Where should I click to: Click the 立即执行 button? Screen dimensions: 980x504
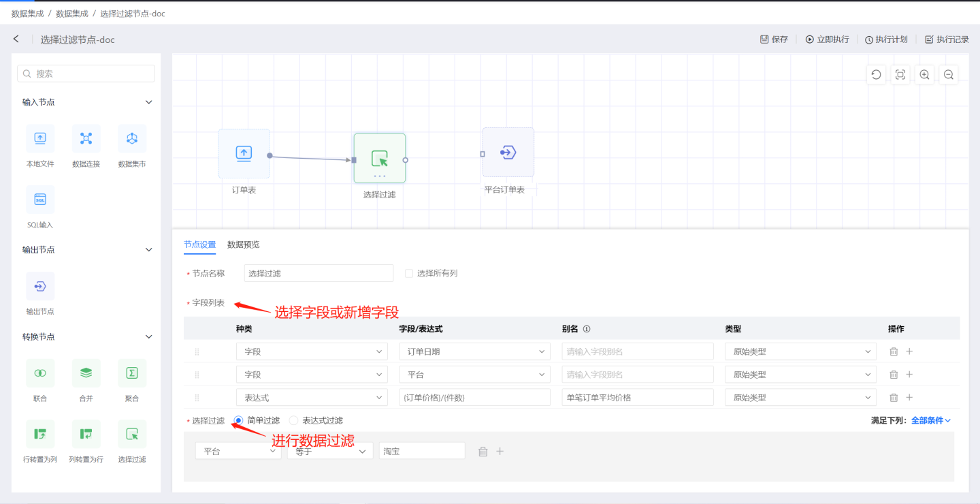coord(827,40)
